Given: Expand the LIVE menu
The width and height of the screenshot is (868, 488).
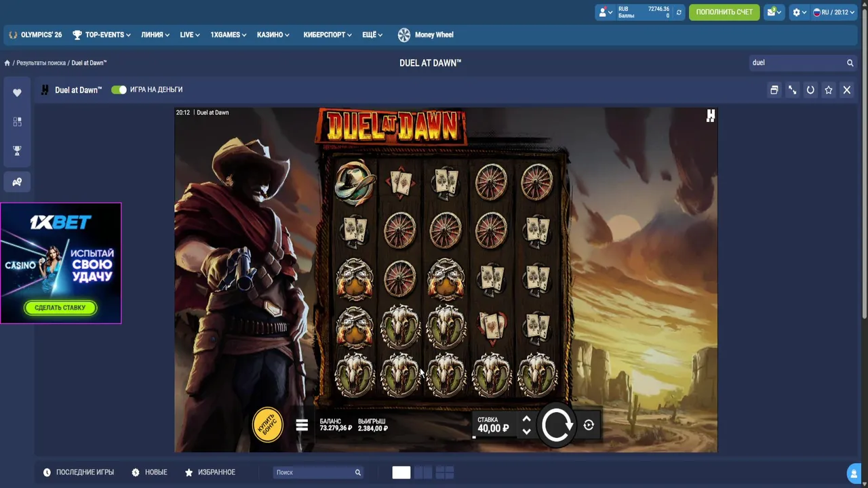Looking at the screenshot, I should [190, 35].
